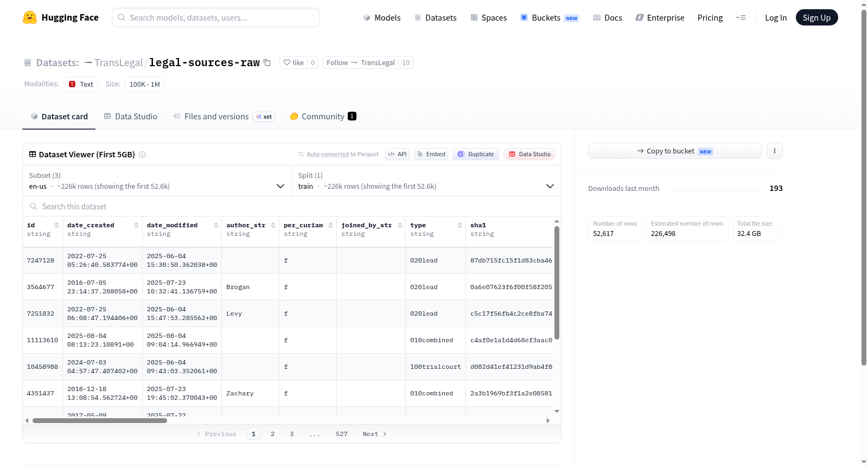Jump to page 527 of the table

tap(341, 434)
